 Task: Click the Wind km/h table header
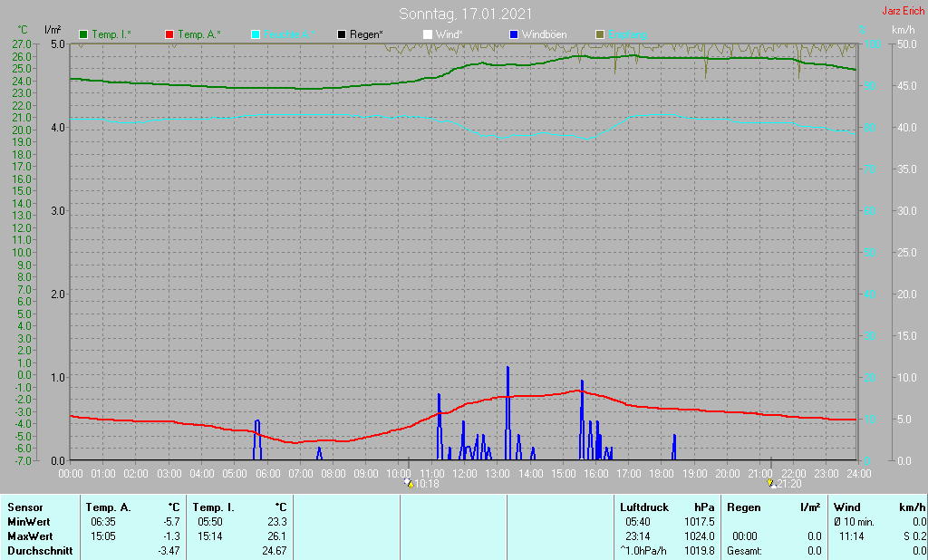879,507
